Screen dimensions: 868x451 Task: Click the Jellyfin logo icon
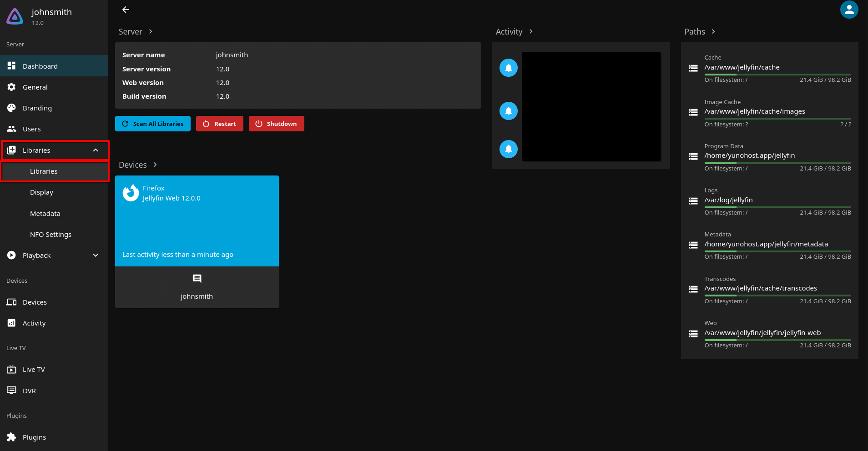pos(15,16)
